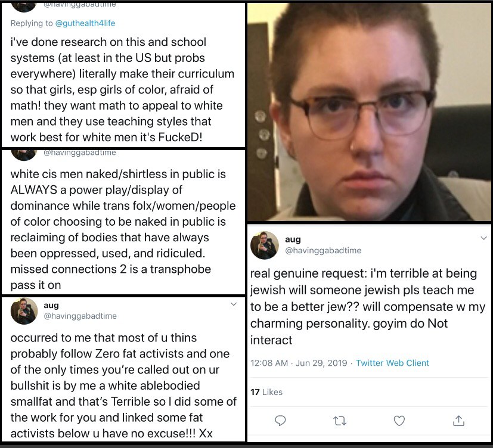Click the tweet text about school systems and math

pos(122,89)
